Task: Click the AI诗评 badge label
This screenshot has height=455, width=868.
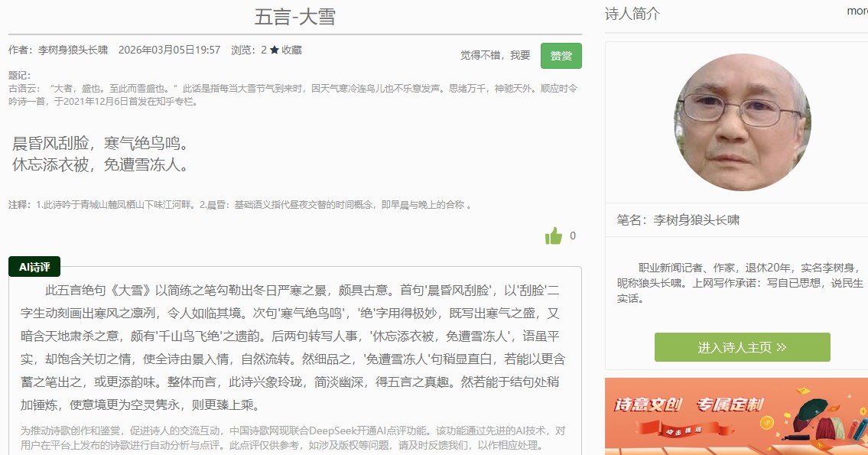Action: coord(34,267)
